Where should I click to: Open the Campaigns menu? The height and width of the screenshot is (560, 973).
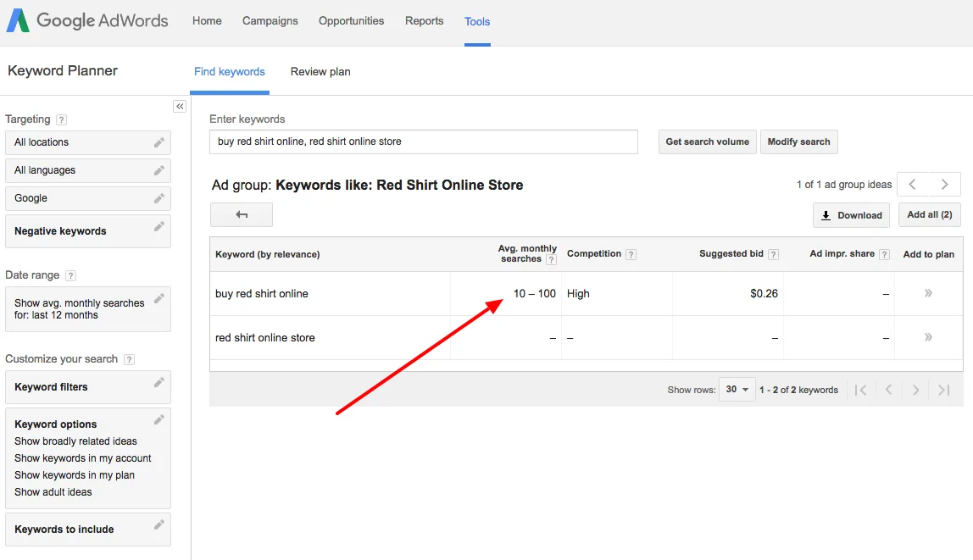(x=270, y=20)
